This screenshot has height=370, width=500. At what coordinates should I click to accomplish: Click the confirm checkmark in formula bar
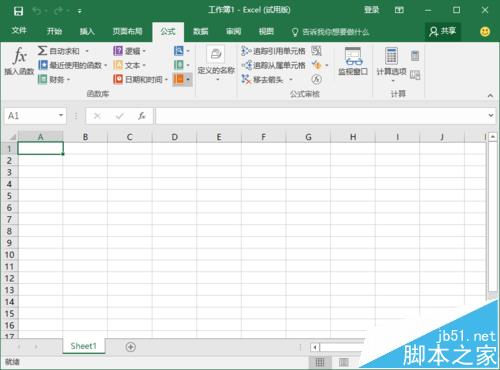(119, 116)
